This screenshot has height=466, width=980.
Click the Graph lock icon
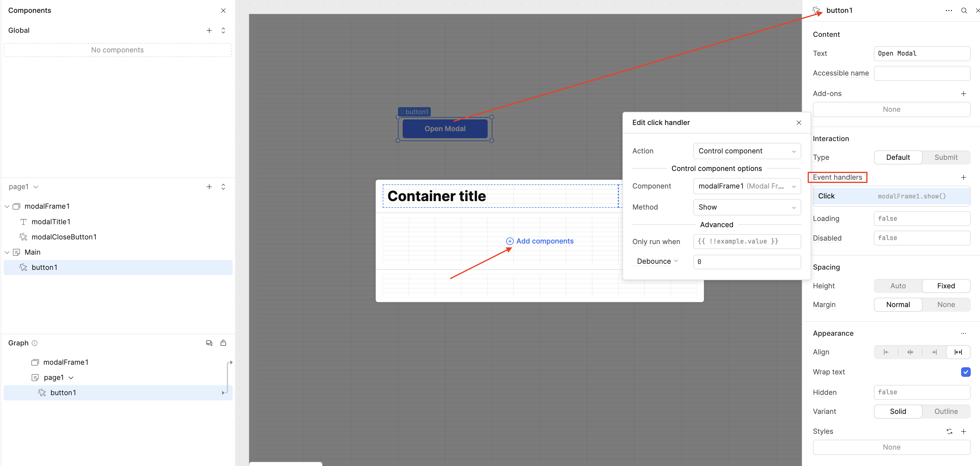pos(223,343)
